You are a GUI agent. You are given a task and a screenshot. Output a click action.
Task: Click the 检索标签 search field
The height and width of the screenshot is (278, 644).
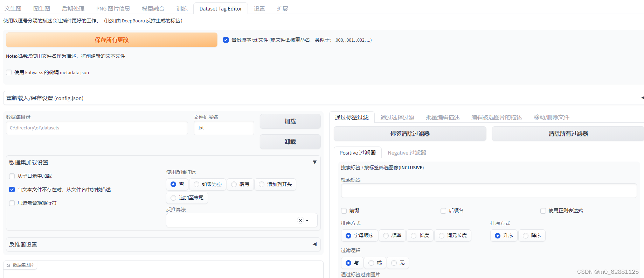pyautogui.click(x=489, y=191)
